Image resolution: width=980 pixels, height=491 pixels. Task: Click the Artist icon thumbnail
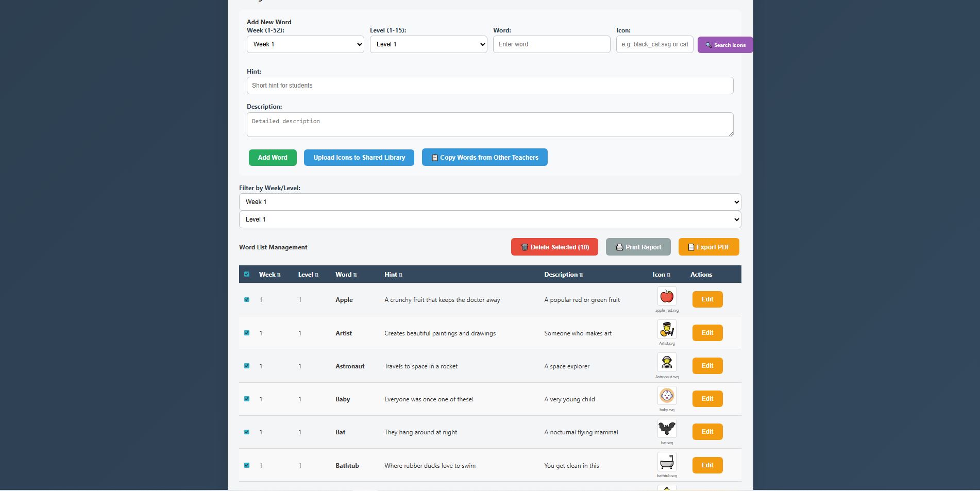[667, 329]
